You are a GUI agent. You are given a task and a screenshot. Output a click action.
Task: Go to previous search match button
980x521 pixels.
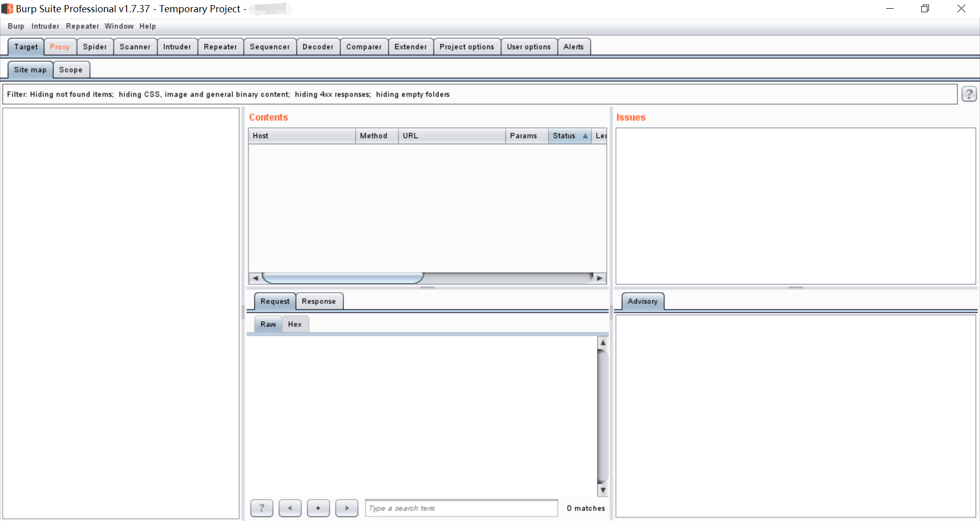(290, 508)
